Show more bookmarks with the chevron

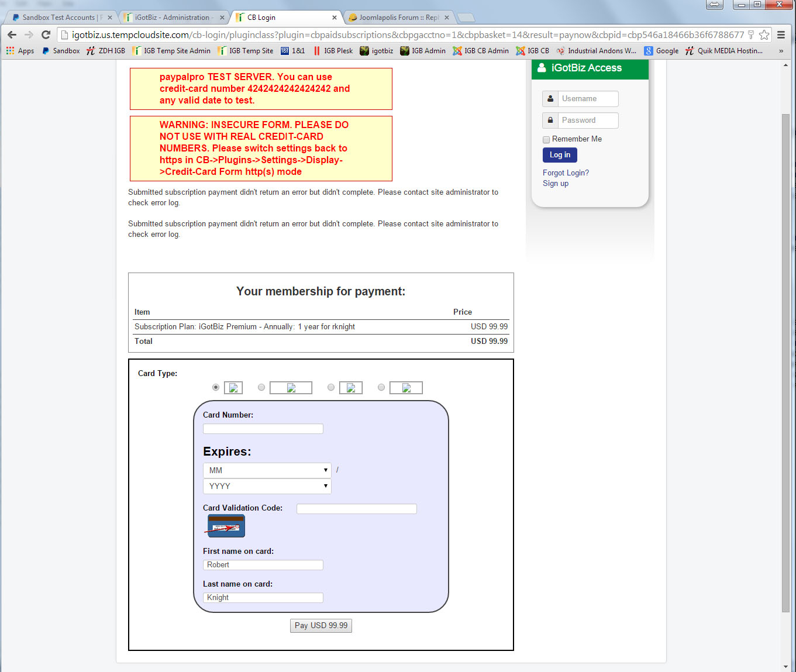(781, 51)
